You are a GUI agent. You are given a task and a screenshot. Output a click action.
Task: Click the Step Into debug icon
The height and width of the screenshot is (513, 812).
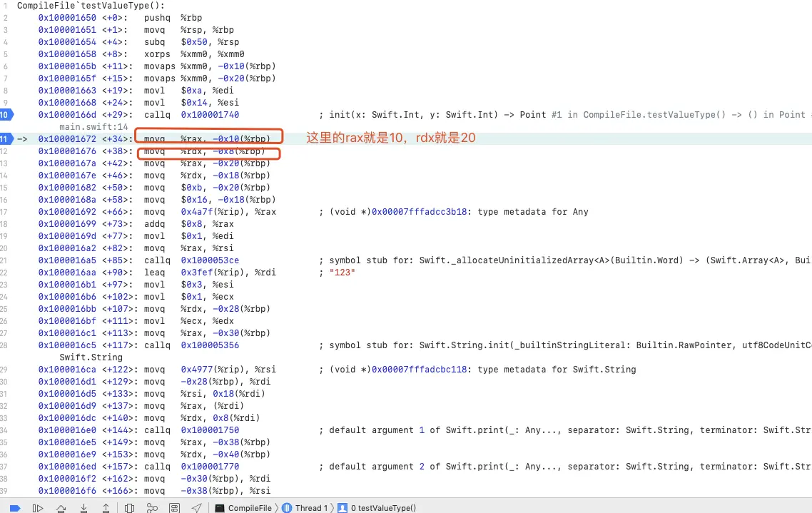pyautogui.click(x=83, y=508)
